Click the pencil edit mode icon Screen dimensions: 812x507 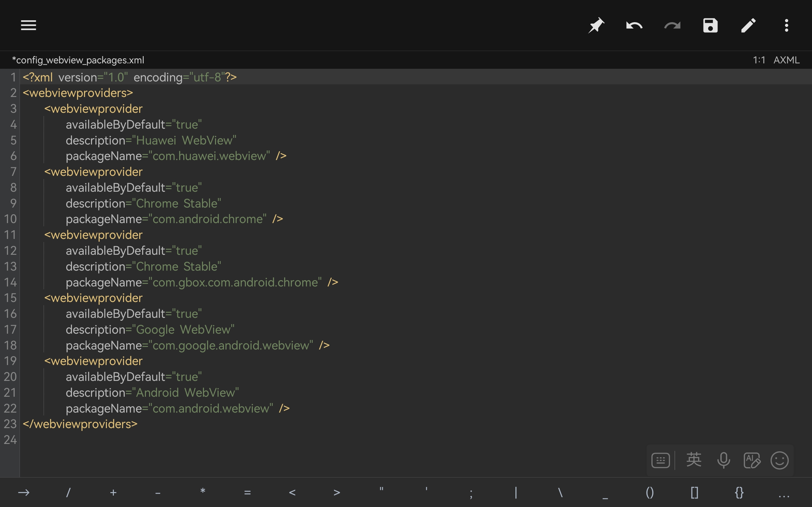click(x=748, y=25)
